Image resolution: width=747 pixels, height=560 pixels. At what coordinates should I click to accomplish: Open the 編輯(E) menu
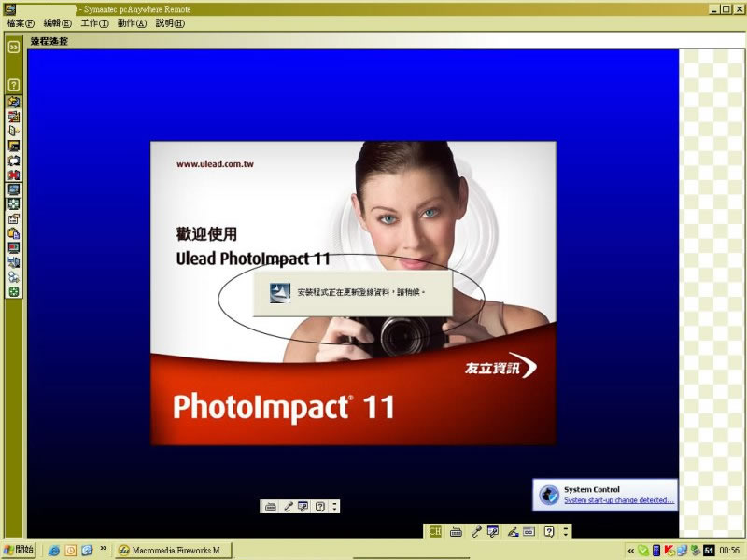coord(57,23)
